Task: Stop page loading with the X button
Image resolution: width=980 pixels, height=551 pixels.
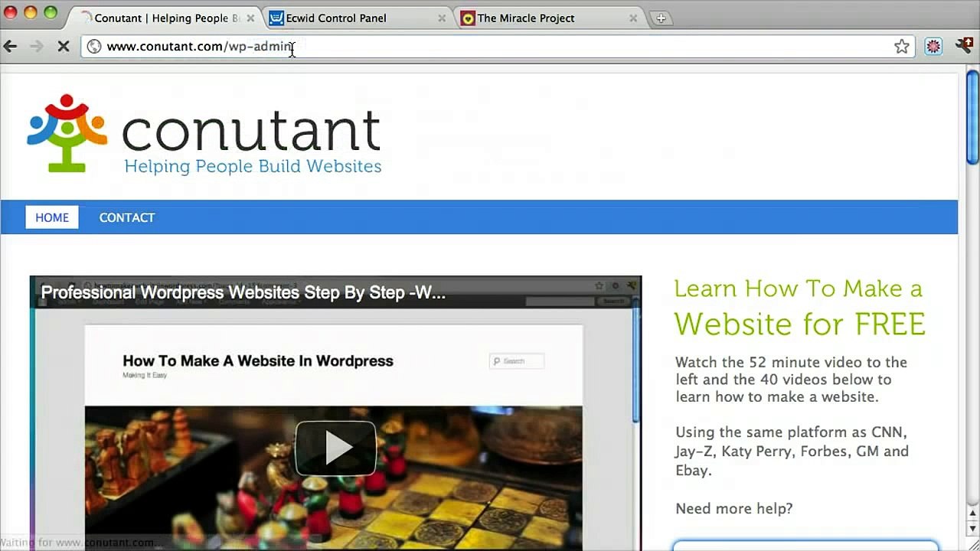Action: coord(64,47)
